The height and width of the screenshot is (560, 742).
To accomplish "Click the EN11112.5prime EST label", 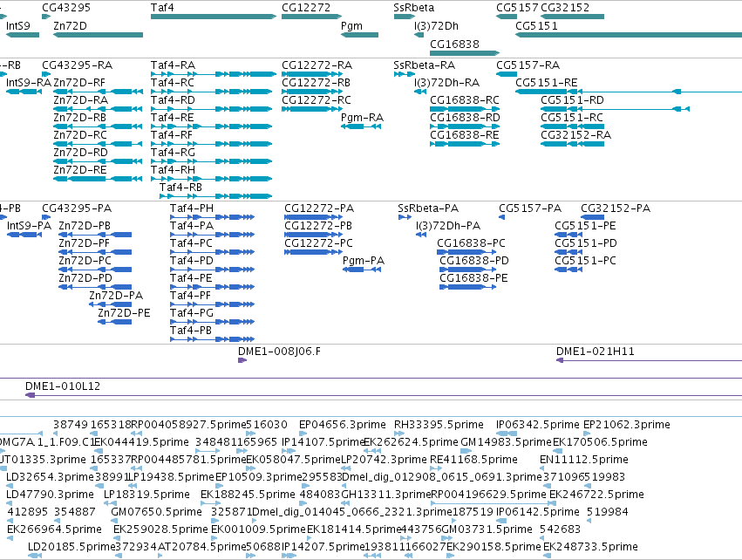I will pyautogui.click(x=584, y=460).
